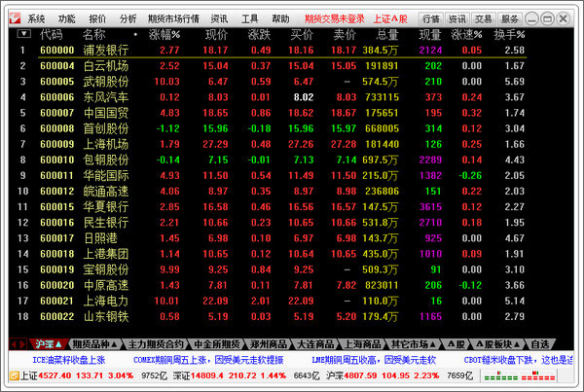Select stock 东风汽车
The width and height of the screenshot is (584, 392).
click(106, 97)
